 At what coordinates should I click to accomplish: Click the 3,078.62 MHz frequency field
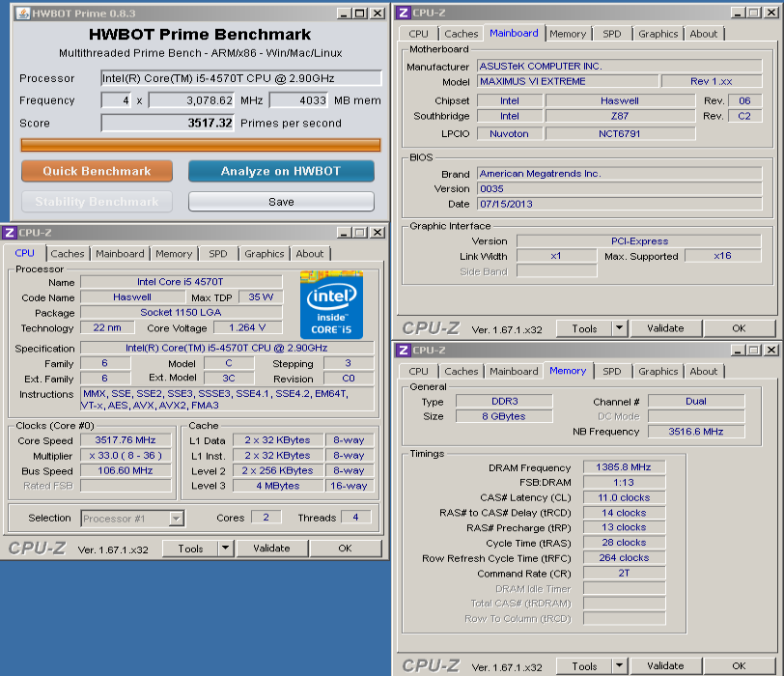(x=191, y=100)
